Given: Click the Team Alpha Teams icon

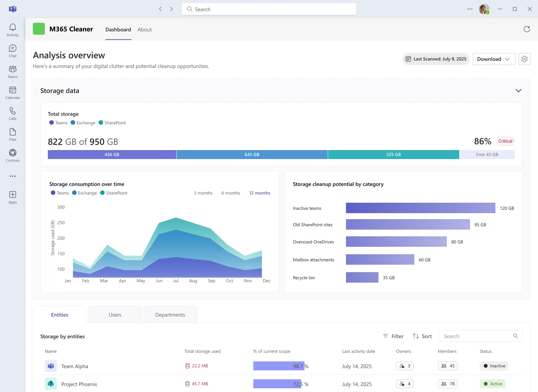Looking at the screenshot, I should click(x=51, y=366).
